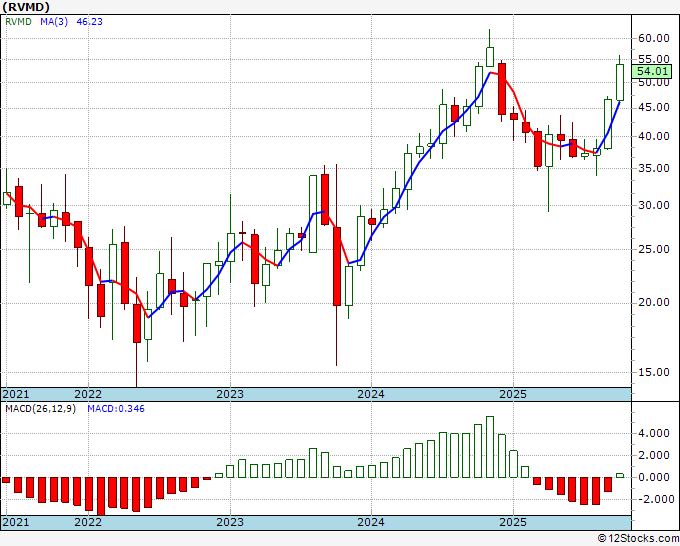Click 2025 on the price chart timeline
Image resolution: width=680 pixels, height=546 pixels.
(x=513, y=394)
